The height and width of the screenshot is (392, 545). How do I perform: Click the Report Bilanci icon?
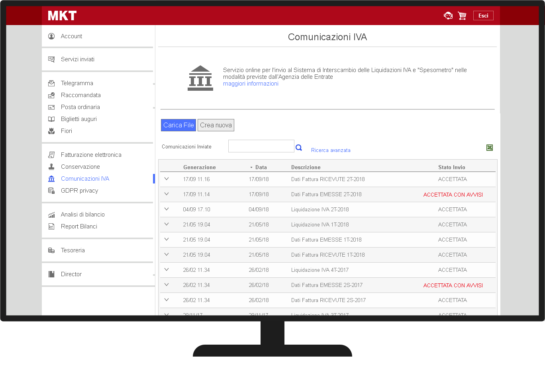(x=51, y=226)
